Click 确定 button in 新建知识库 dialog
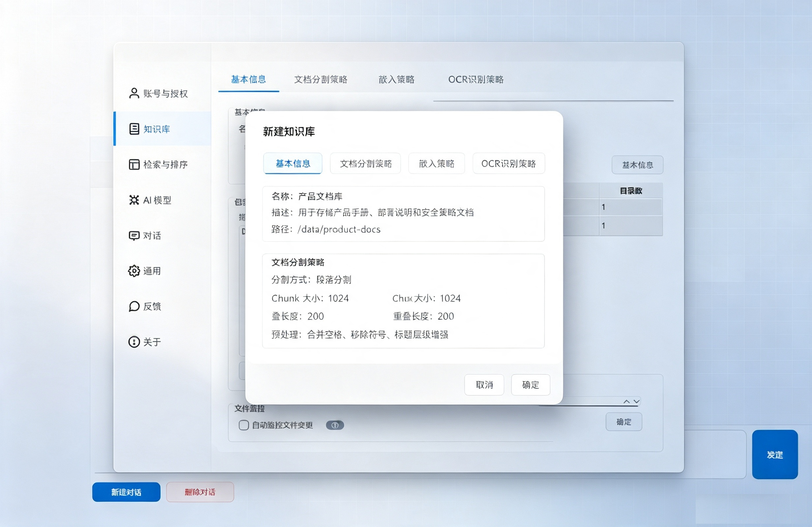The height and width of the screenshot is (527, 812). [x=531, y=385]
